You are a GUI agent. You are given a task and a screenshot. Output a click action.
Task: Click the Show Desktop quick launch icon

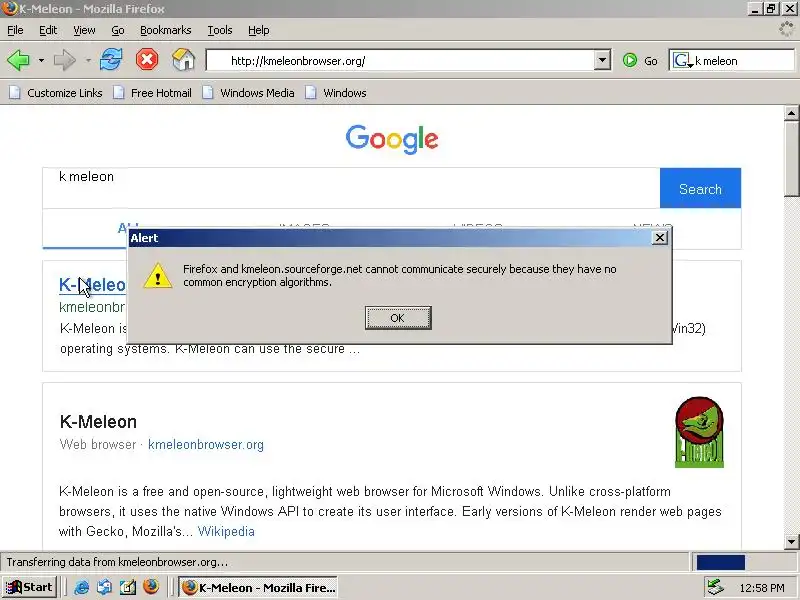[128, 587]
